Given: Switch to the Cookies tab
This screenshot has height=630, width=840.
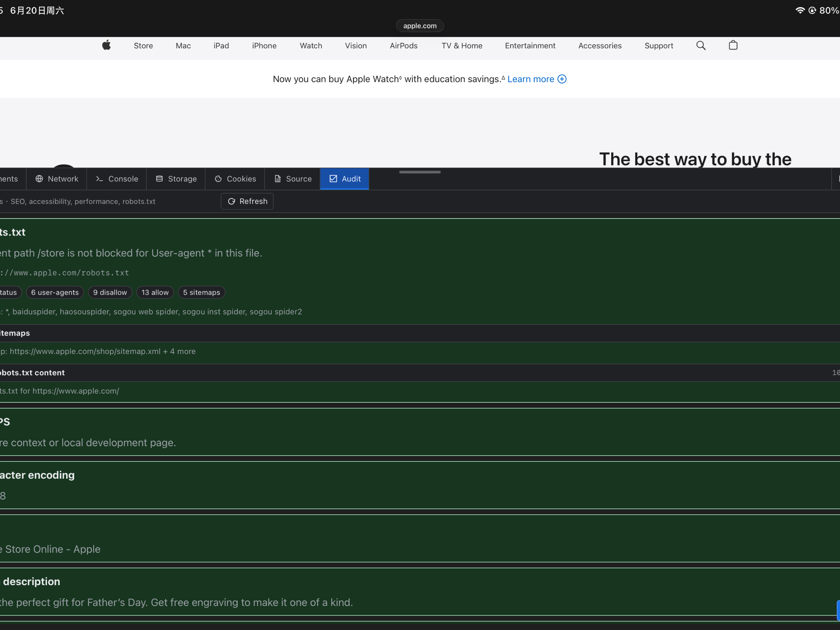Looking at the screenshot, I should click(x=235, y=179).
